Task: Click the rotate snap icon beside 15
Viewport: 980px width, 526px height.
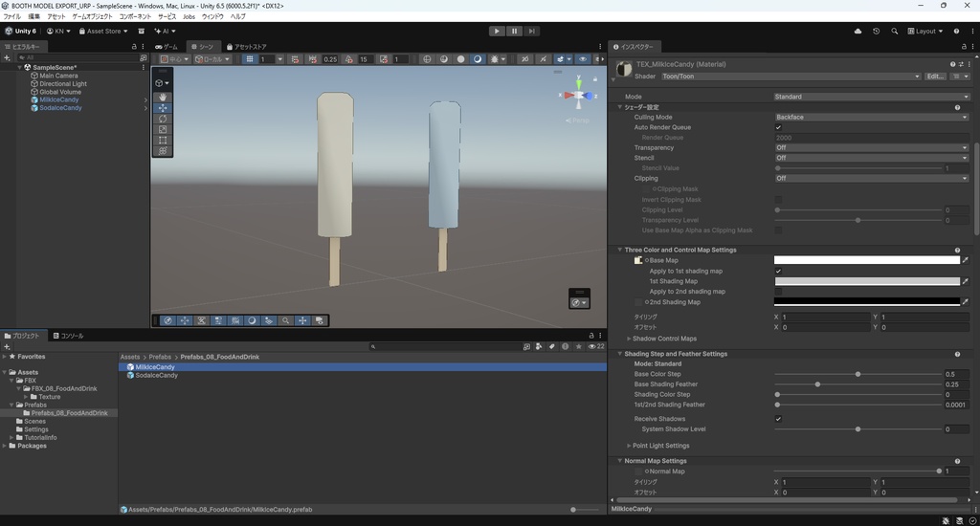Action: 348,59
